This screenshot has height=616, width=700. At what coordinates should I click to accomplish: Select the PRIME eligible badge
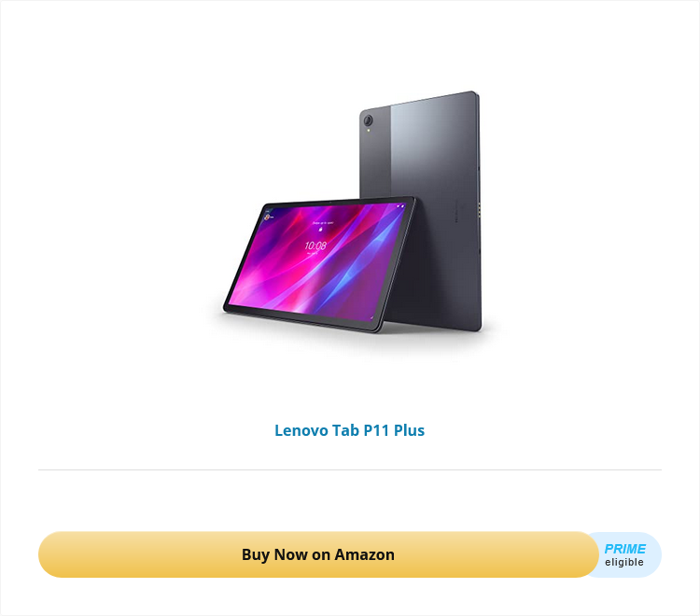625,554
